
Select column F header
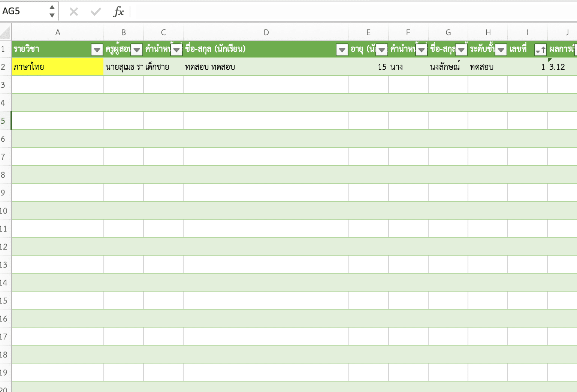tap(408, 33)
